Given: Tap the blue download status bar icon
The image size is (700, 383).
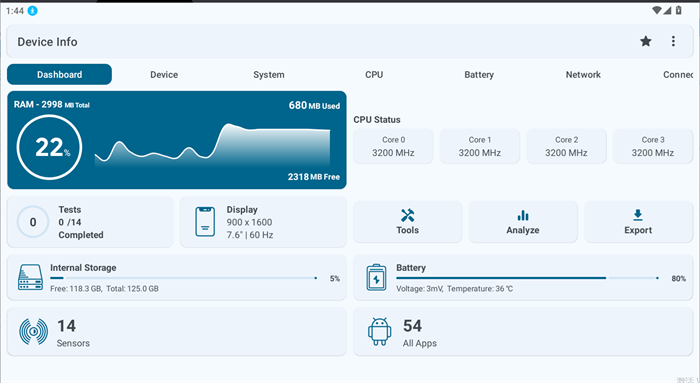Looking at the screenshot, I should (x=33, y=11).
